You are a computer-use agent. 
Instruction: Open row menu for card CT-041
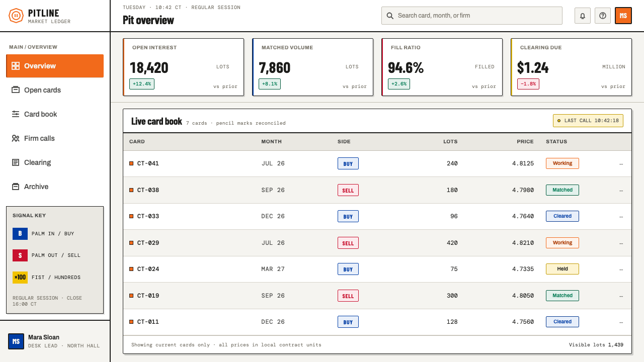coord(621,163)
